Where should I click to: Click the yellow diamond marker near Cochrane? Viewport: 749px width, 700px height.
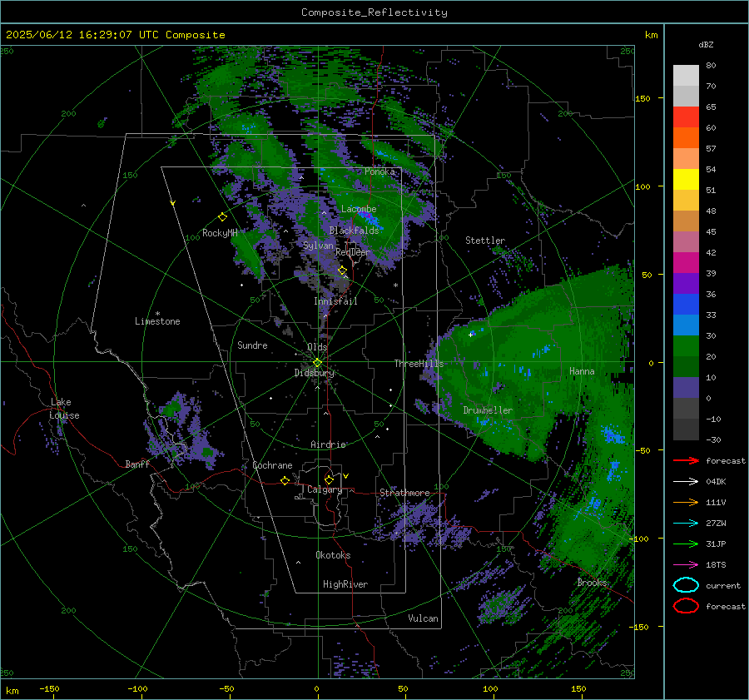pyautogui.click(x=285, y=480)
